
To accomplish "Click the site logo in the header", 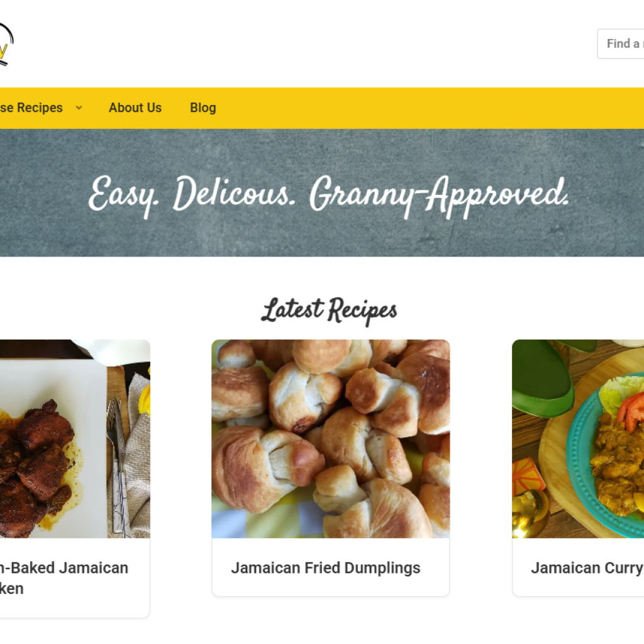I will click(x=6, y=44).
